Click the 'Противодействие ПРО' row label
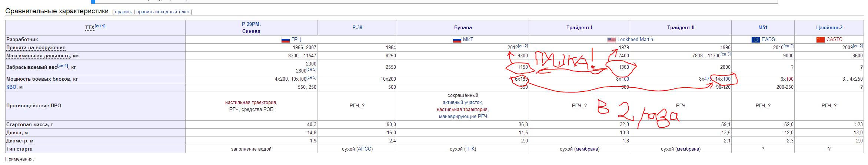Screen dimensions: 868x165 coord(34,106)
